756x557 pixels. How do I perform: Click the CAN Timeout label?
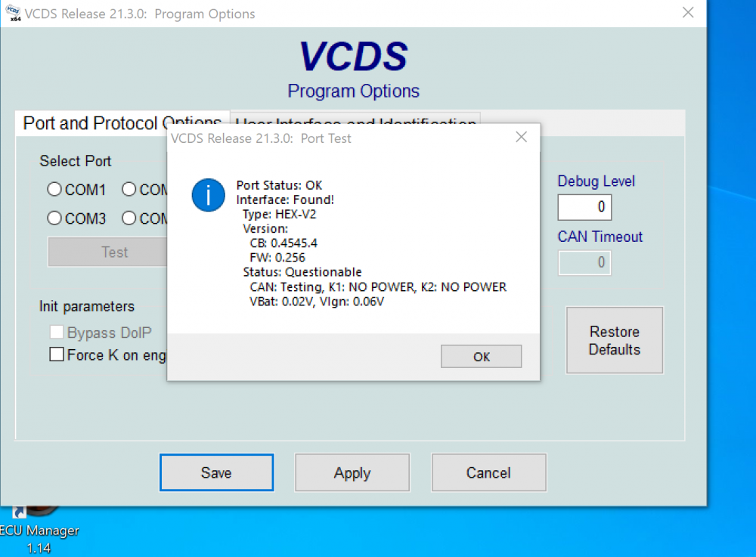pos(600,237)
